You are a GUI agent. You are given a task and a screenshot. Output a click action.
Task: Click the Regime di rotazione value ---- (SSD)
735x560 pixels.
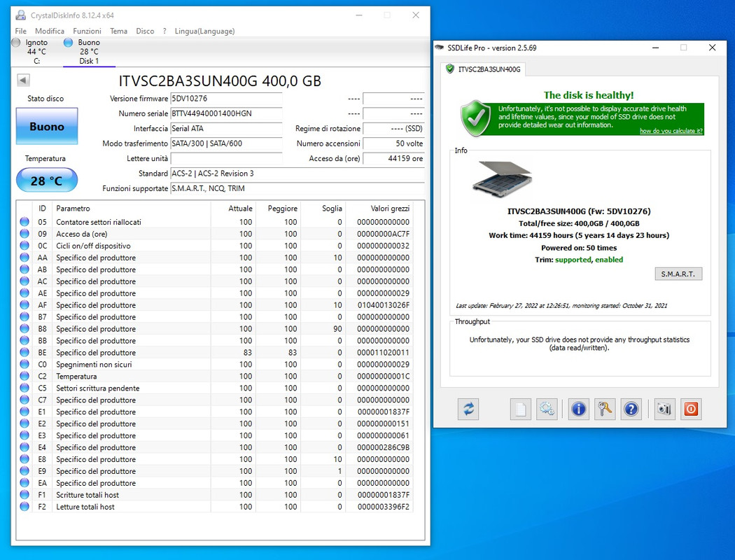point(393,128)
